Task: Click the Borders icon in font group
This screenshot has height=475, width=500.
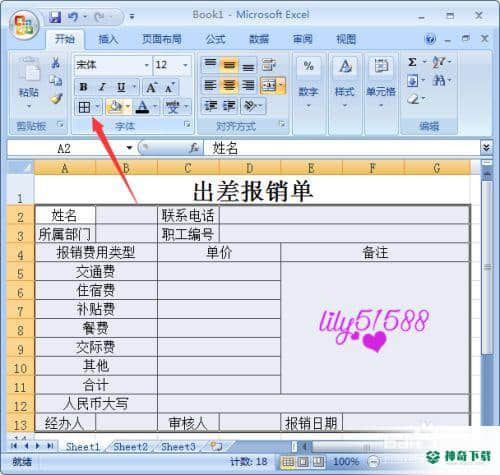Action: click(84, 107)
